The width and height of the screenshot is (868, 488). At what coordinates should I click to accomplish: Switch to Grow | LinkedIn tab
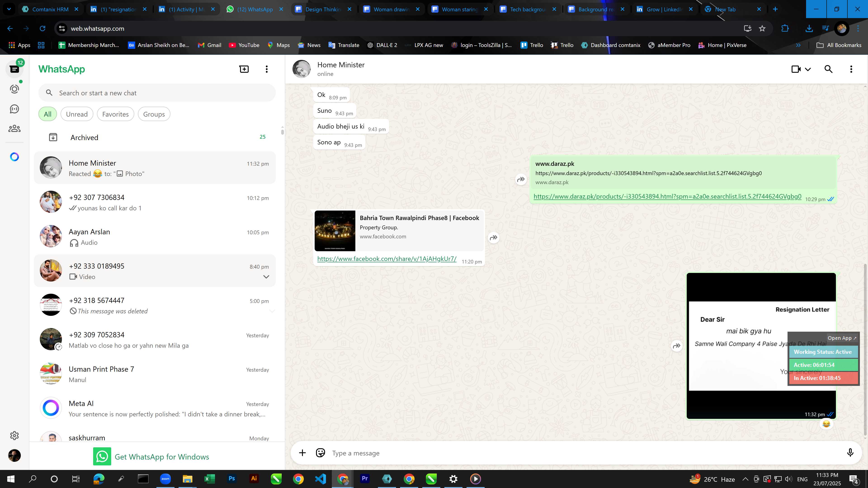click(x=664, y=9)
